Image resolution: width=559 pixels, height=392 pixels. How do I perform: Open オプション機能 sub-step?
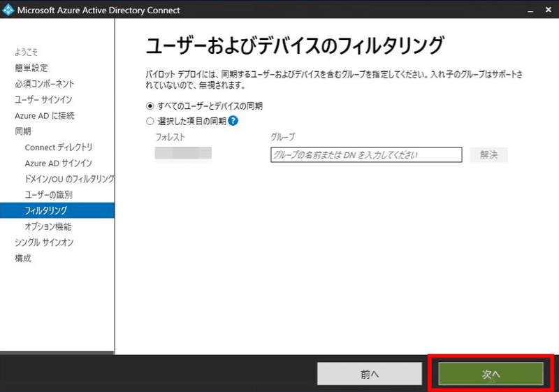click(48, 226)
